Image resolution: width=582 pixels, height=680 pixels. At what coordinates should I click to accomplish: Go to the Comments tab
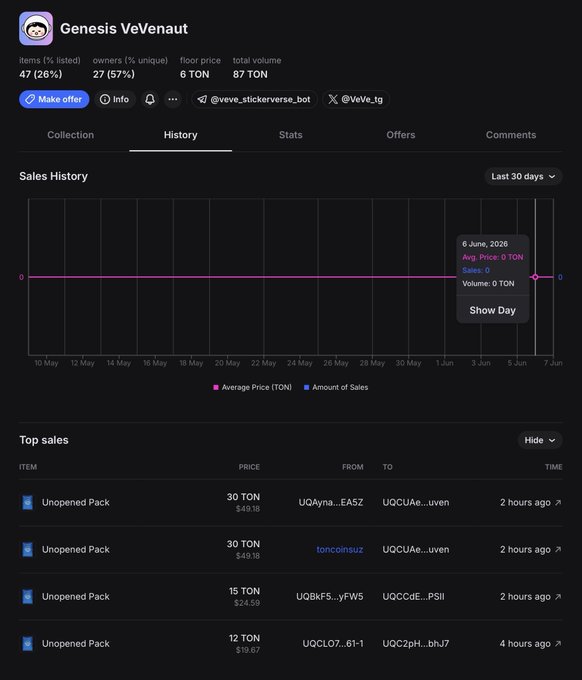(x=511, y=135)
